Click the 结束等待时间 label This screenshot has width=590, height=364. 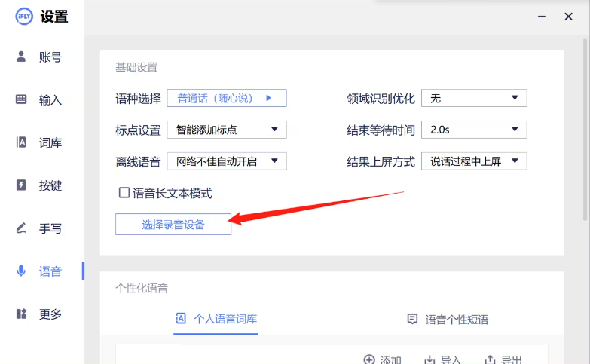[381, 130]
